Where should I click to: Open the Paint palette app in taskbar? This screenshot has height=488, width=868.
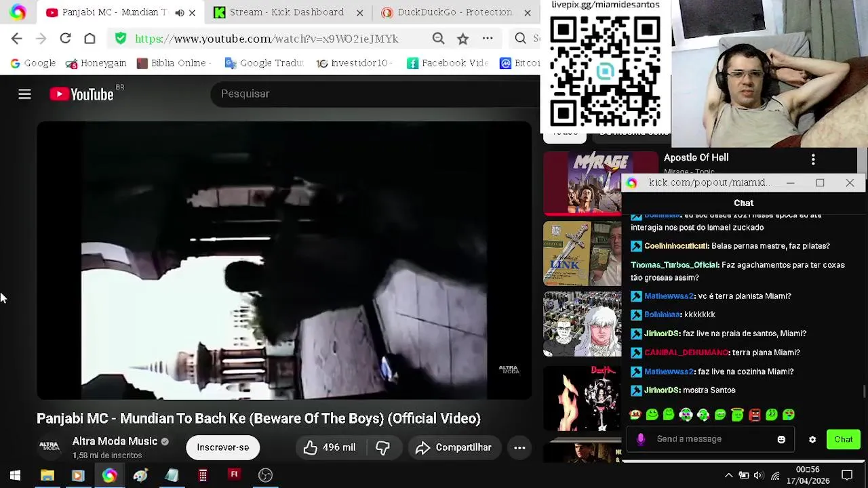pyautogui.click(x=140, y=475)
